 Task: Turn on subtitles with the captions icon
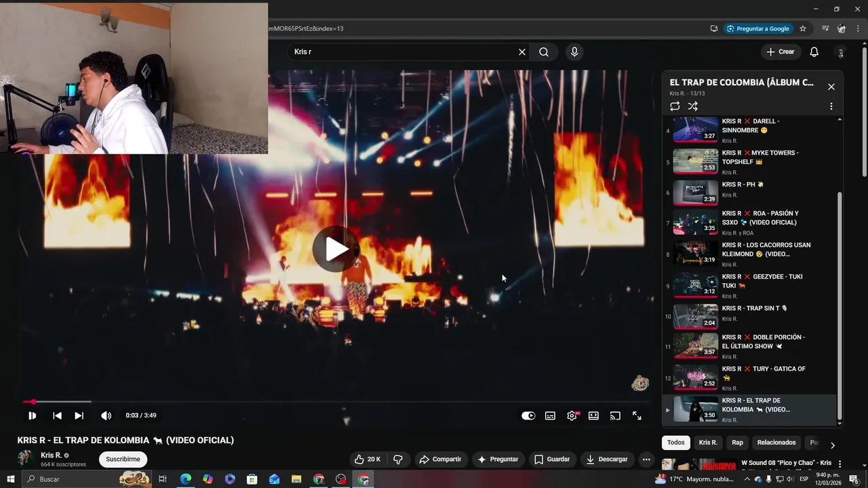(x=550, y=415)
